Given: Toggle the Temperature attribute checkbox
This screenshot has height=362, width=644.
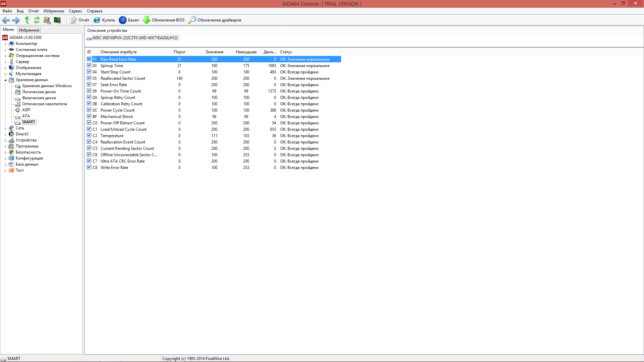Looking at the screenshot, I should point(89,135).
